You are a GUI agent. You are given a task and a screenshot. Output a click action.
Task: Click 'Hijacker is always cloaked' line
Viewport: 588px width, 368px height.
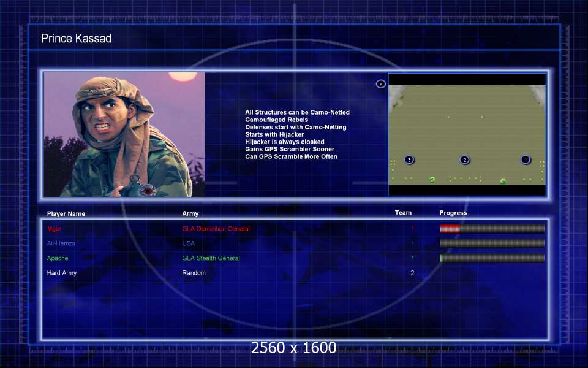point(285,142)
